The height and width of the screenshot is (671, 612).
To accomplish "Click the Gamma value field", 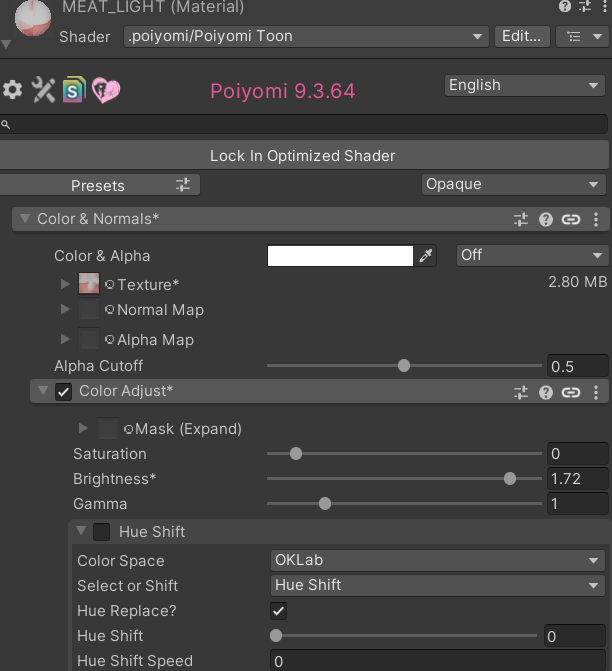I will [x=578, y=504].
